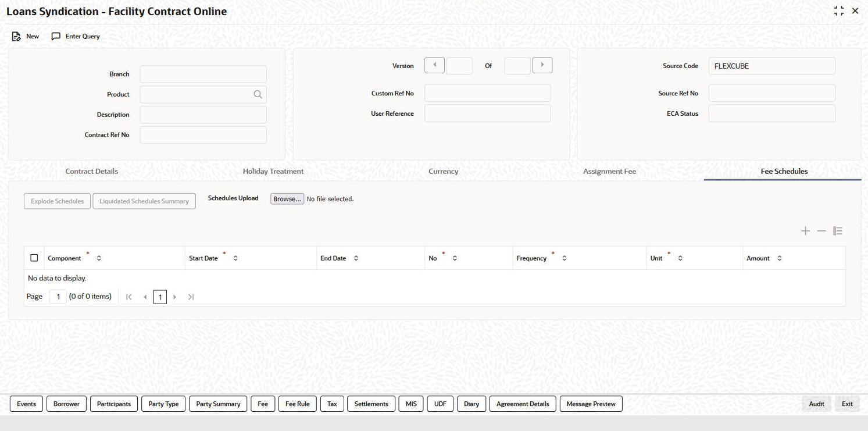Viewport: 868px width, 431px height.
Task: Click the total versions field after Of
Action: [517, 66]
